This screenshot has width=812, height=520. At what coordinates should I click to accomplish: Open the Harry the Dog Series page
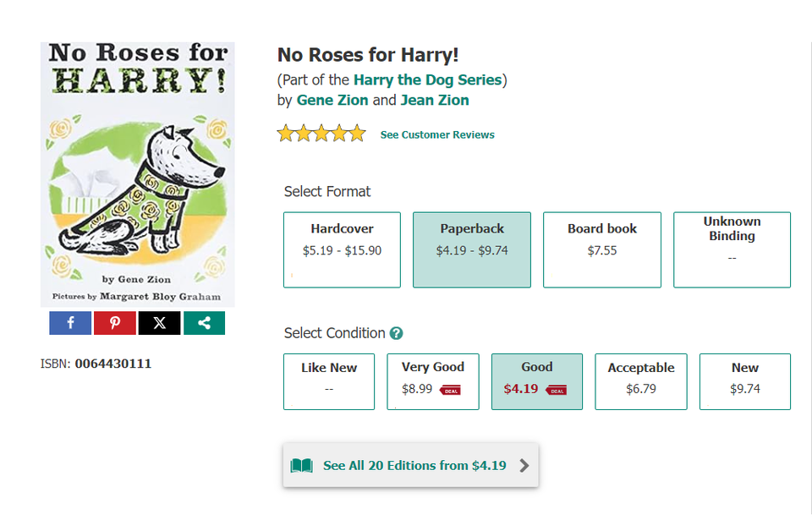tap(427, 80)
